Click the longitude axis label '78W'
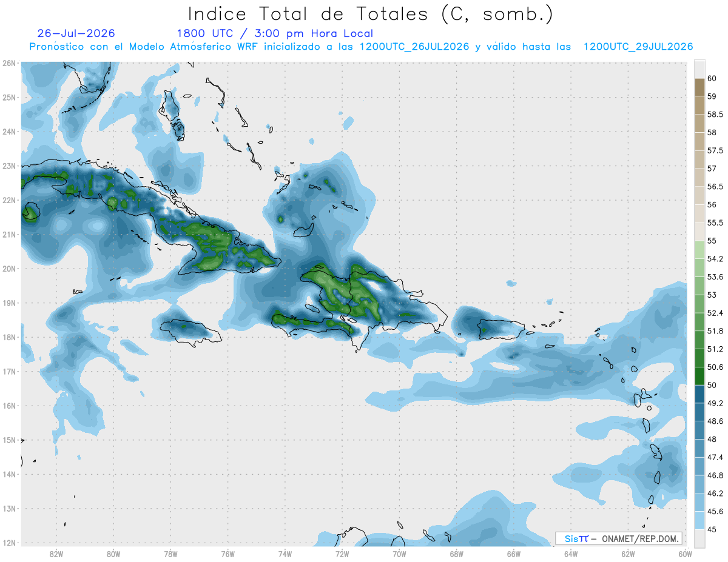728x562 pixels. click(170, 554)
